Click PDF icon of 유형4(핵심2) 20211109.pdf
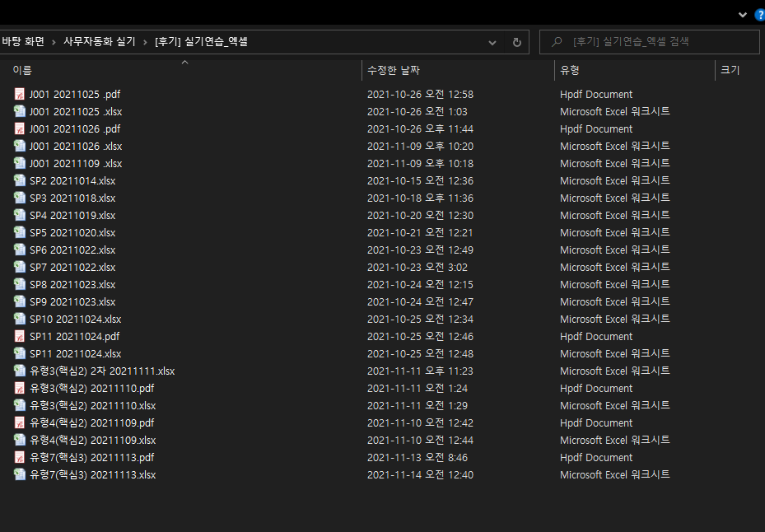 coord(20,422)
